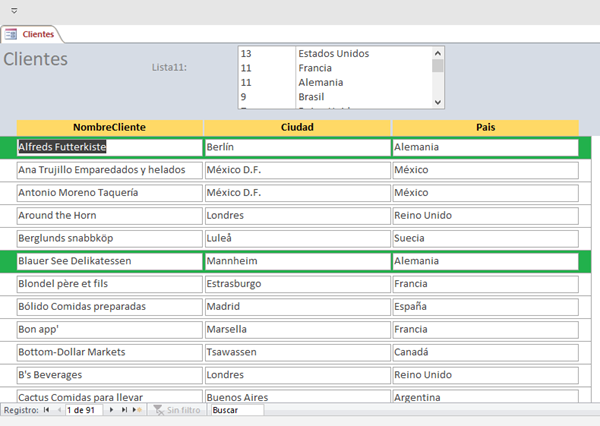Click the Suecia country field
600x426 pixels.
[486, 238]
